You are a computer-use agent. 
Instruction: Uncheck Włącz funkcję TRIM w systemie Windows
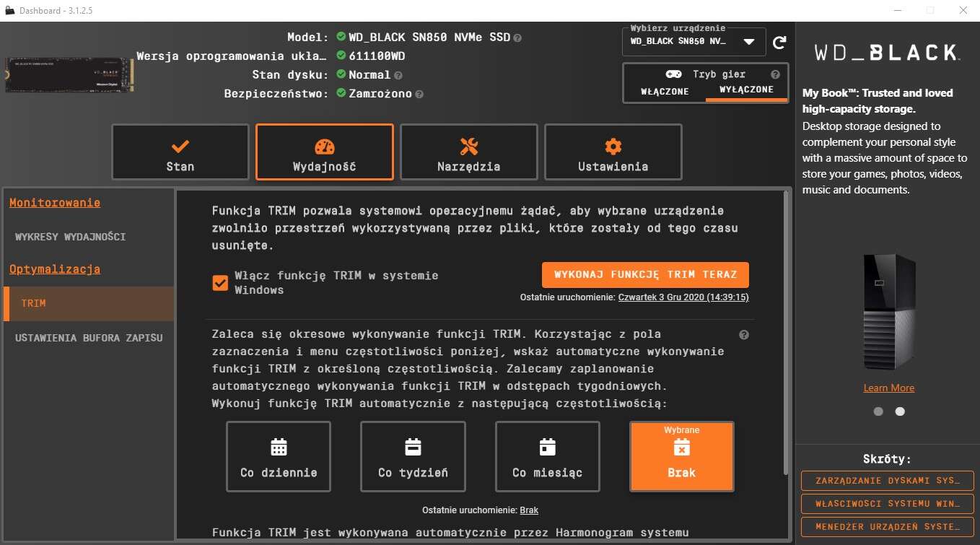220,282
